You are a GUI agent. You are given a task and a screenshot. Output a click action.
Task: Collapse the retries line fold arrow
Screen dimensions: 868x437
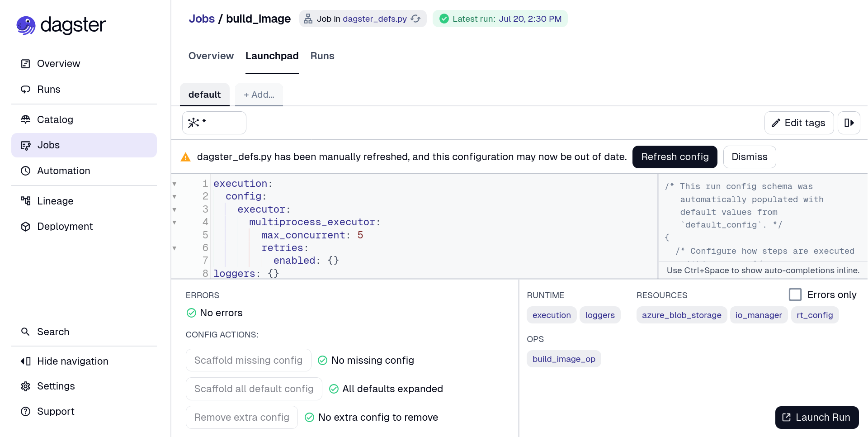pos(175,248)
